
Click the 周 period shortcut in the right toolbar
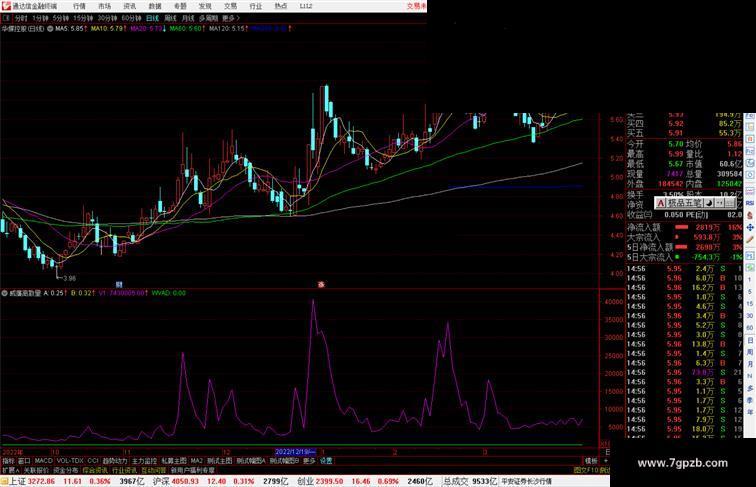(x=750, y=352)
